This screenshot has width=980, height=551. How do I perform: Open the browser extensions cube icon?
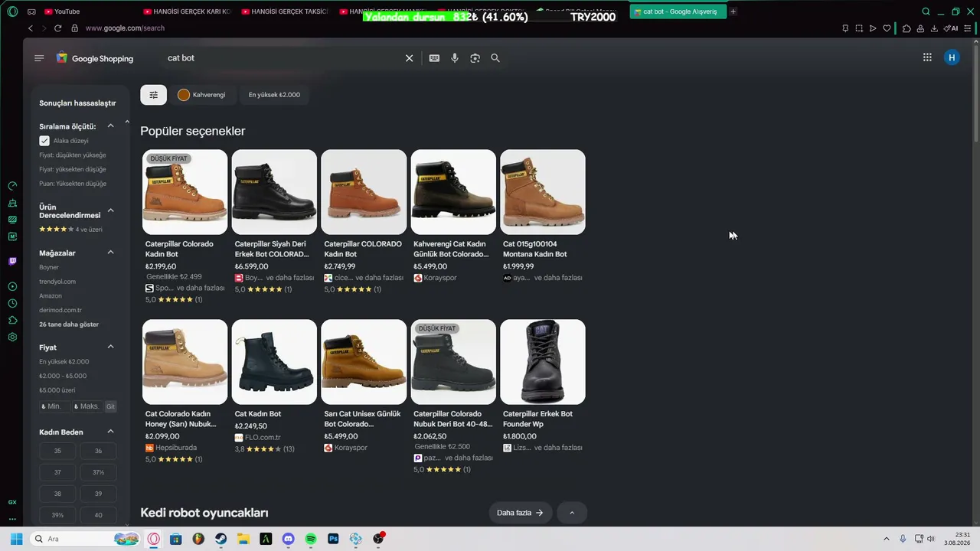click(x=906, y=28)
